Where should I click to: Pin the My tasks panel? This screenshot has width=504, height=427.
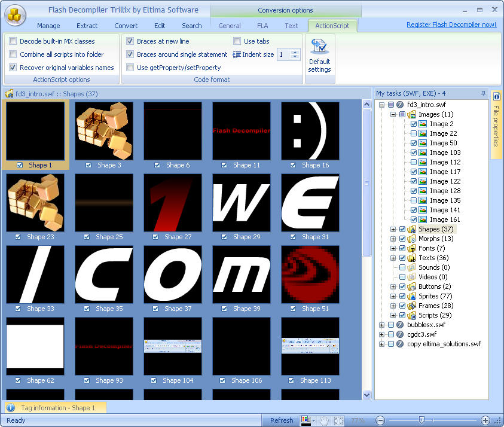click(x=483, y=93)
